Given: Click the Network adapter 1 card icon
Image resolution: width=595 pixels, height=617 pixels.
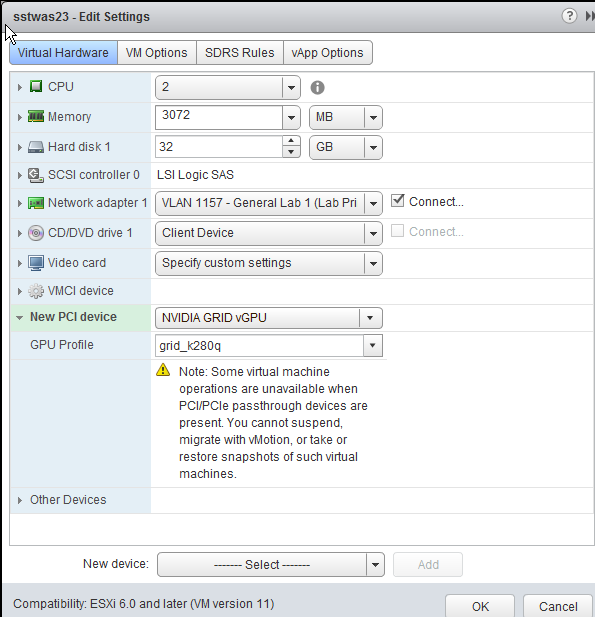Looking at the screenshot, I should click(x=36, y=203).
